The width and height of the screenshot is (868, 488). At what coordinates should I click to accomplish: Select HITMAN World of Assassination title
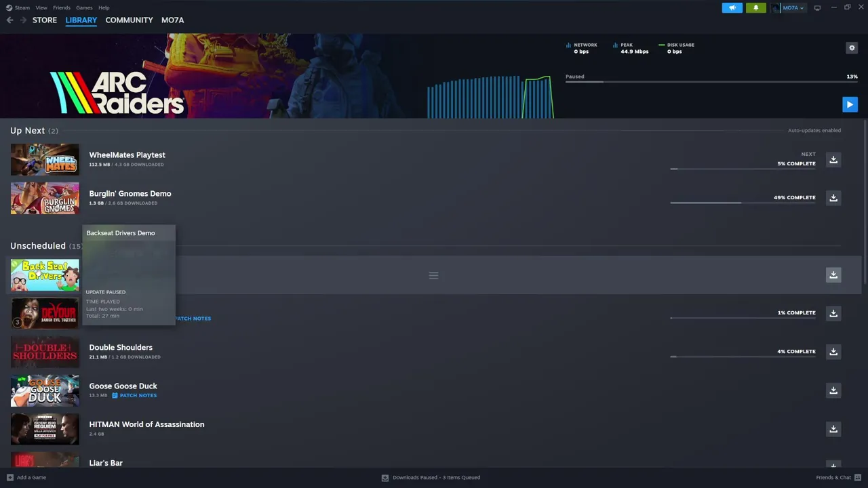146,424
